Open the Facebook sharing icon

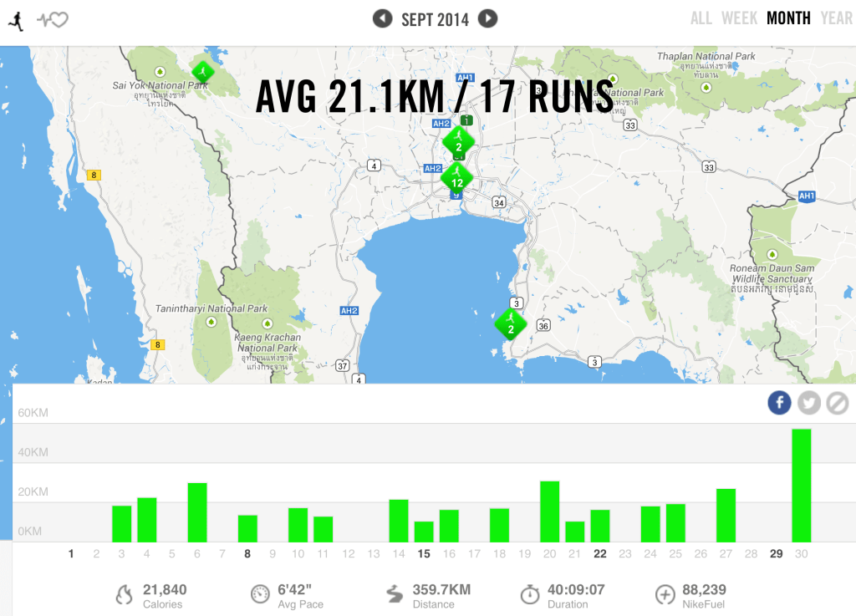coord(779,403)
